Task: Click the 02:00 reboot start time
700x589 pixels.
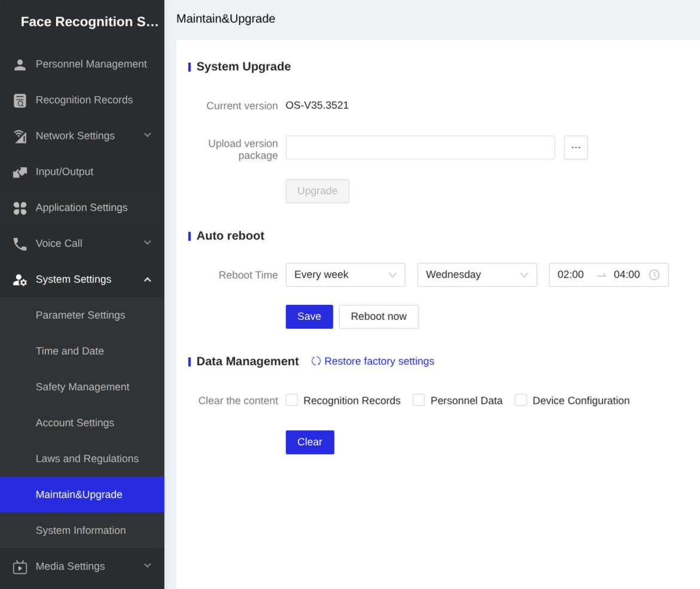Action: (570, 275)
